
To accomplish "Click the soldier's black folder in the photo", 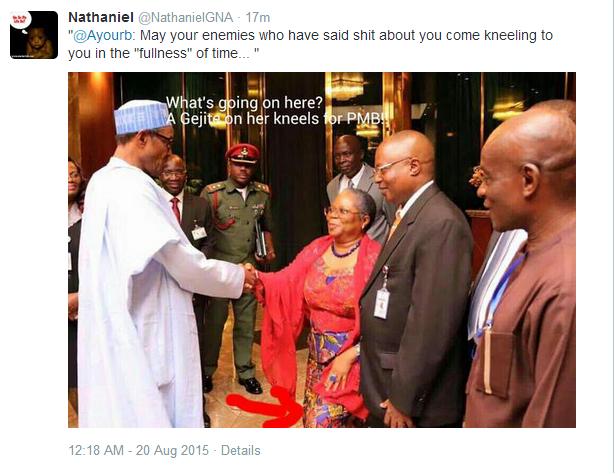I will click(261, 238).
